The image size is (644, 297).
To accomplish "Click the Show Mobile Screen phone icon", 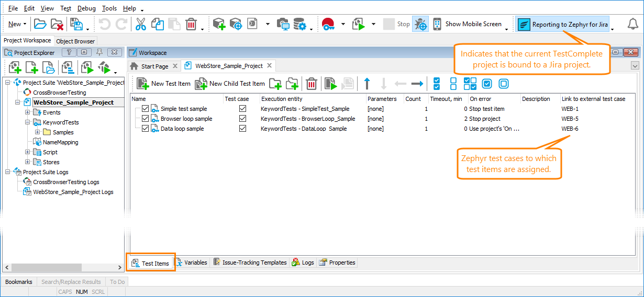I will click(437, 24).
